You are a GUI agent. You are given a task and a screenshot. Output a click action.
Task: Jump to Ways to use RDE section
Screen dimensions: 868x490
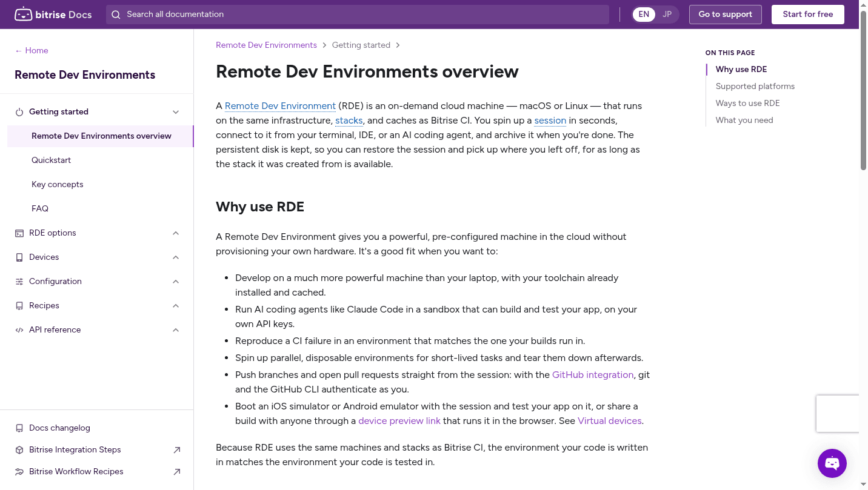pyautogui.click(x=747, y=104)
